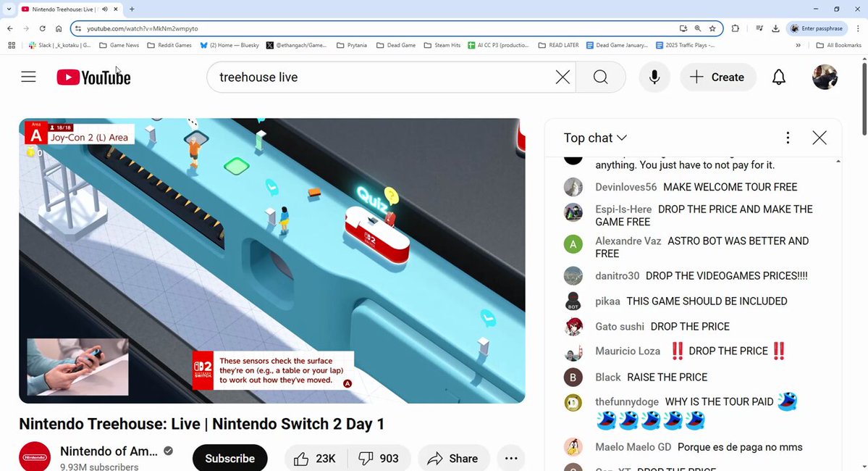Click chat user Espi-Is-Here

[623, 209]
